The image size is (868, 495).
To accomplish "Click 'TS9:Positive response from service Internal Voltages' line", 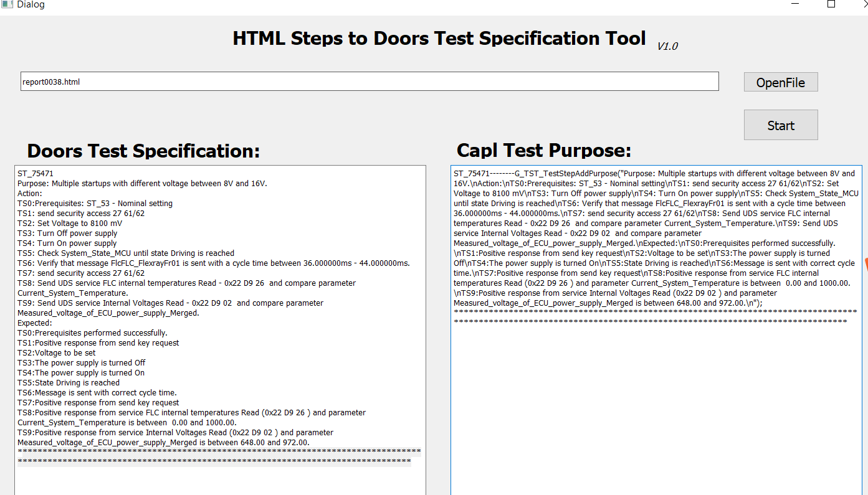I will pyautogui.click(x=176, y=438).
